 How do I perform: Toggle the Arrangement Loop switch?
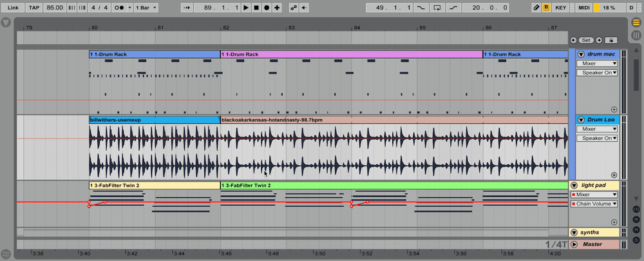coord(438,8)
